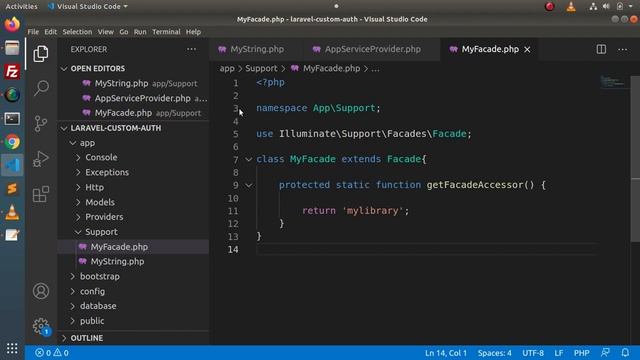The width and height of the screenshot is (640, 360).
Task: Open Sublime Text from the dock
Action: pyautogui.click(x=12, y=189)
